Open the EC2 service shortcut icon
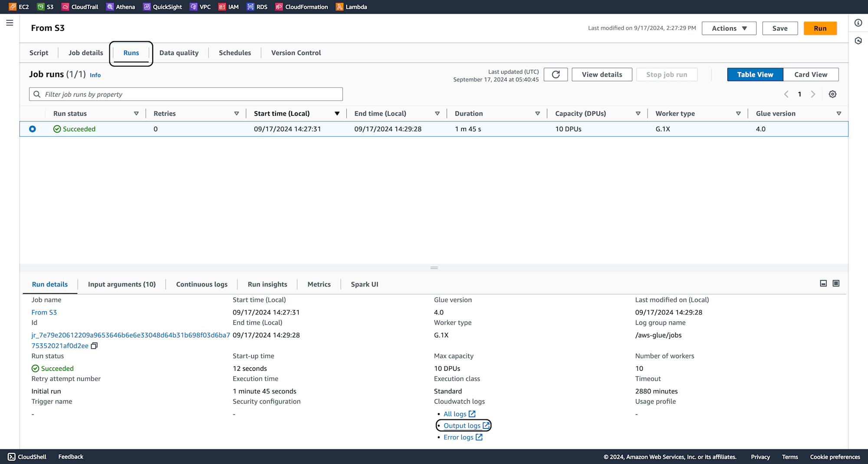868x464 pixels. point(13,7)
